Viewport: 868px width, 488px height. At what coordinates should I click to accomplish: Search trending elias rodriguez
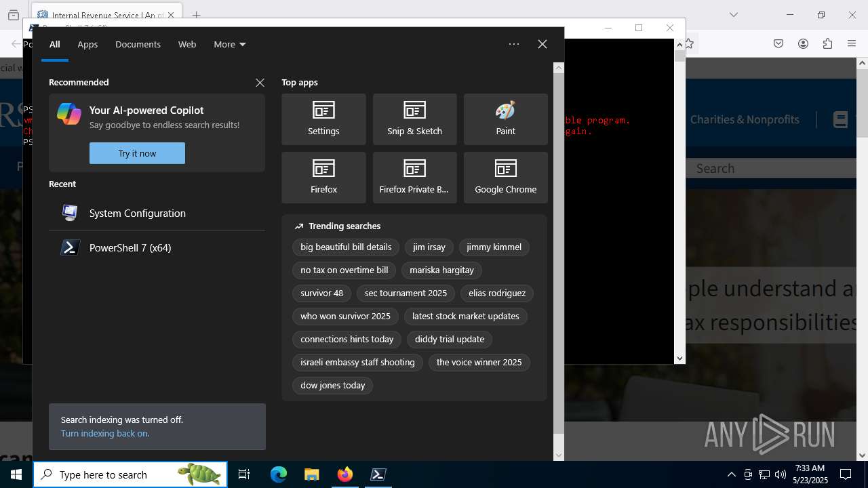[497, 293]
